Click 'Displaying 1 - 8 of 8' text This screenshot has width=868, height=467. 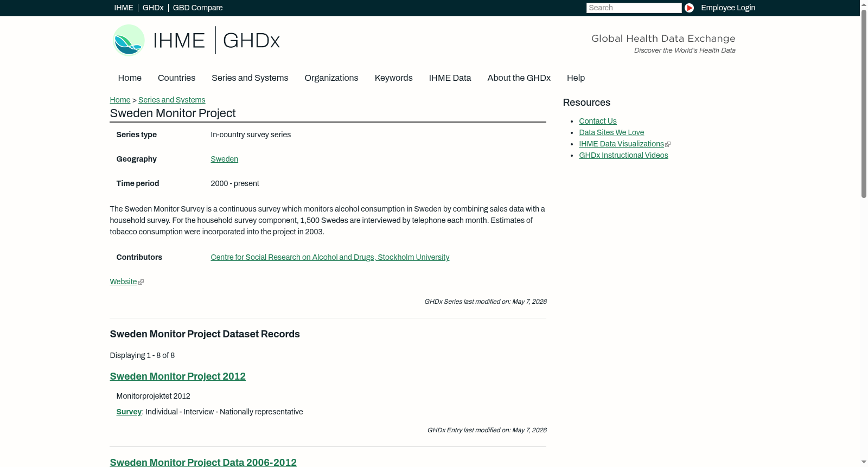tap(142, 356)
